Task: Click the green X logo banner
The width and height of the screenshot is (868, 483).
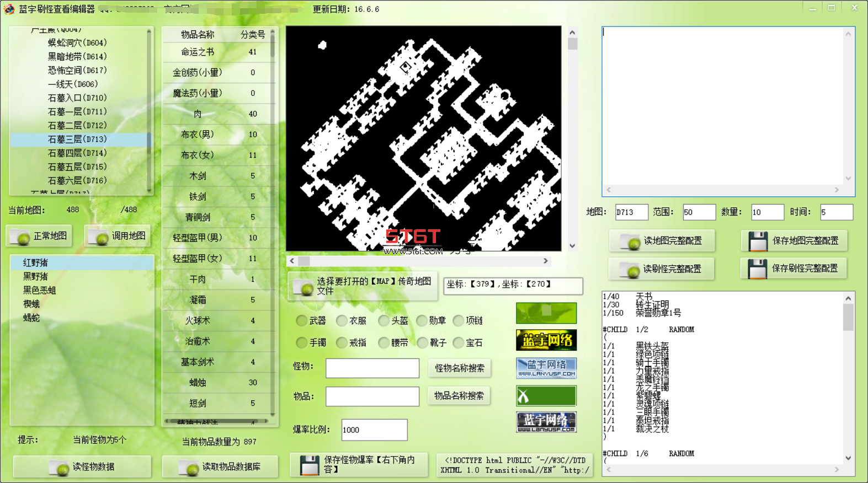Action: 546,395
